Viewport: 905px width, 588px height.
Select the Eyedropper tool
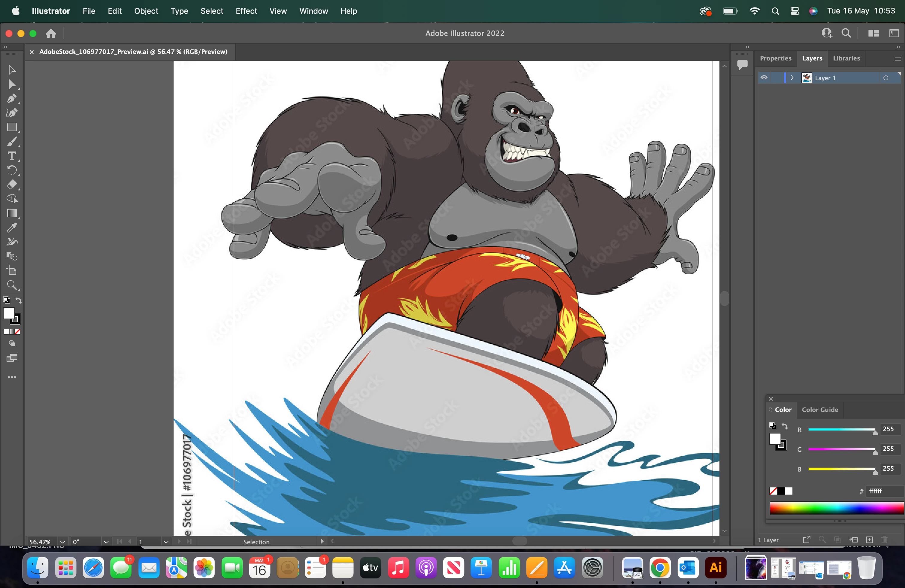pos(11,228)
